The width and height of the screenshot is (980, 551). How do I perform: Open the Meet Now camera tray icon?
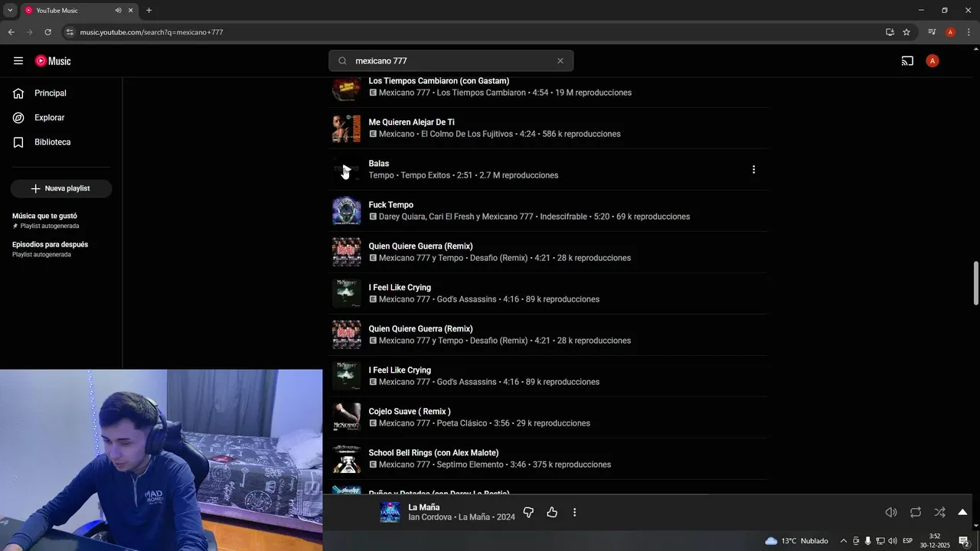[856, 541]
